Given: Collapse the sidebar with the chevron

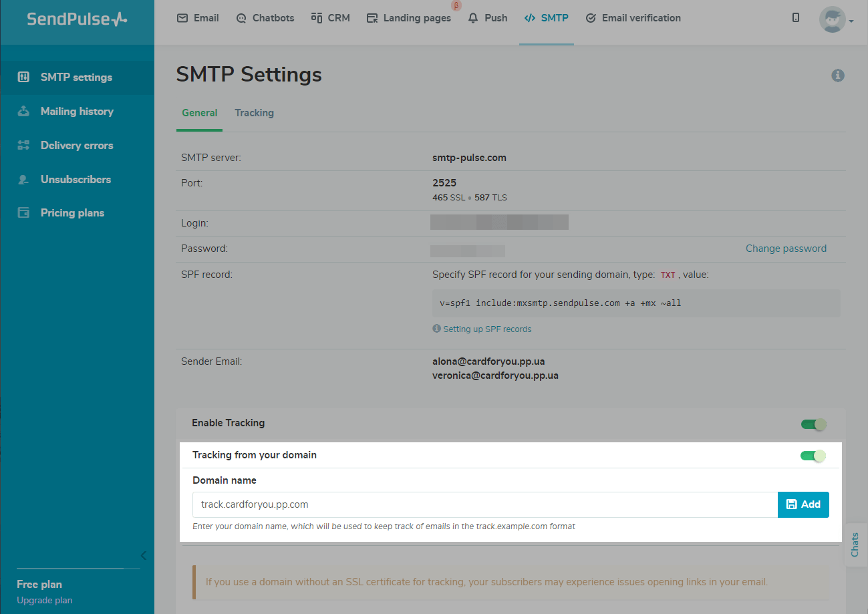Looking at the screenshot, I should click(143, 555).
